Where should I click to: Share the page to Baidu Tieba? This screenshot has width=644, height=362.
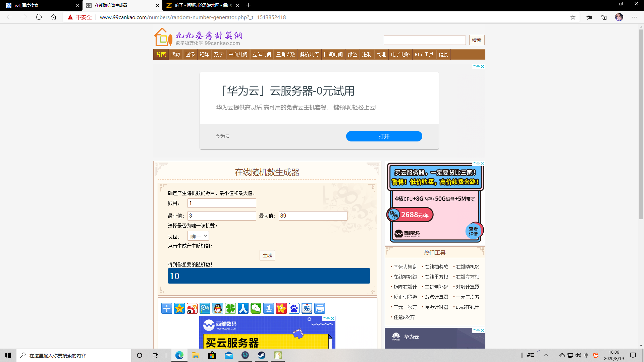coord(307,308)
